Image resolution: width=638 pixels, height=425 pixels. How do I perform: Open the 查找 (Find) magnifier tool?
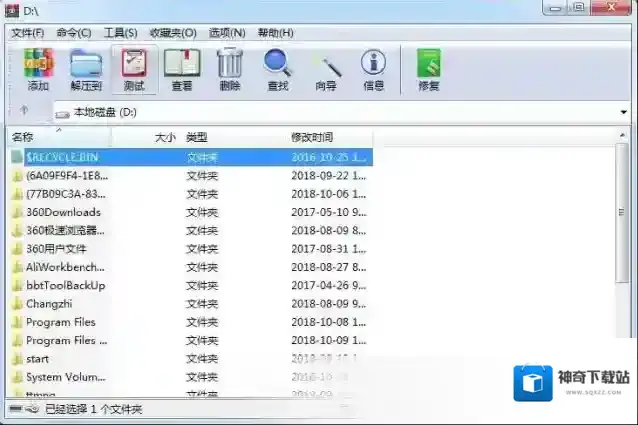[x=277, y=68]
